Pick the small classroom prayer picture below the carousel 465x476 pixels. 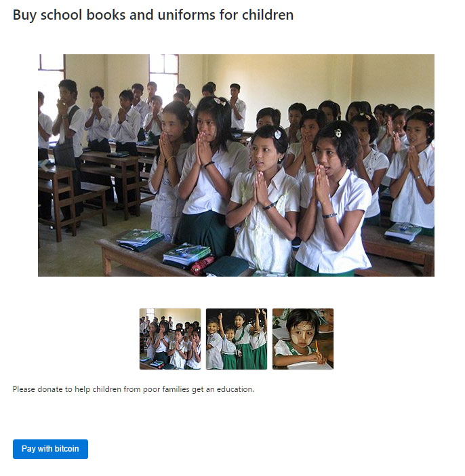(x=170, y=339)
